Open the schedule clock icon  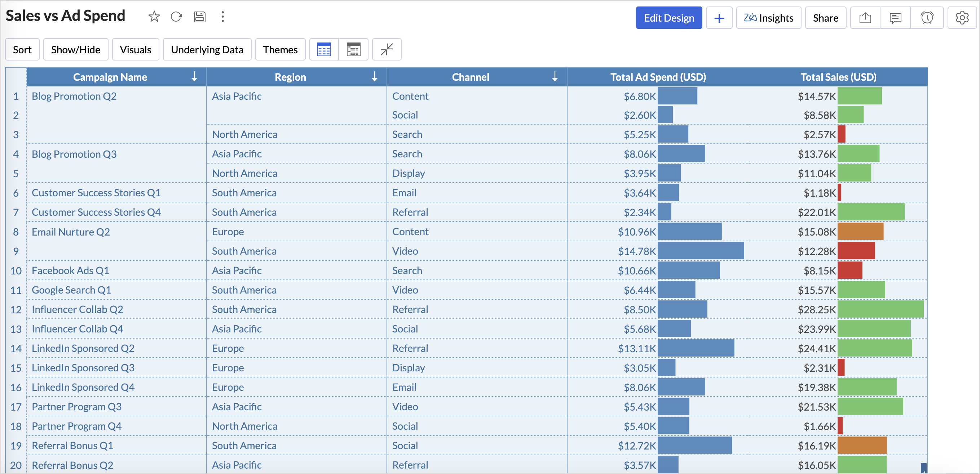click(x=927, y=18)
